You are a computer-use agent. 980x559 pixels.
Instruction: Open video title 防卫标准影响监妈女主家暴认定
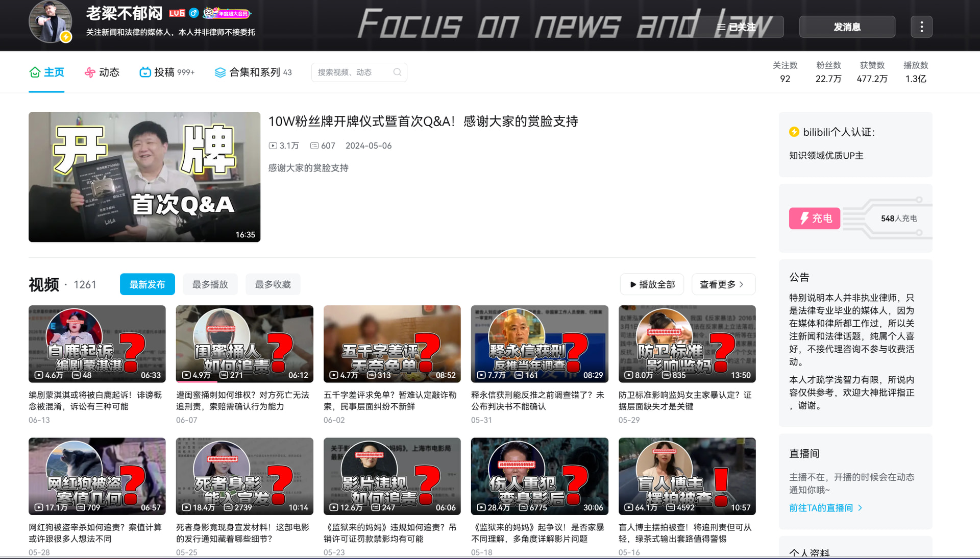[x=685, y=401]
